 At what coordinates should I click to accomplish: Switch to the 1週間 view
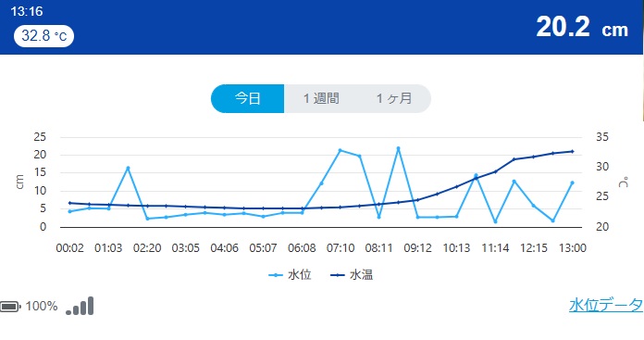[x=321, y=99]
